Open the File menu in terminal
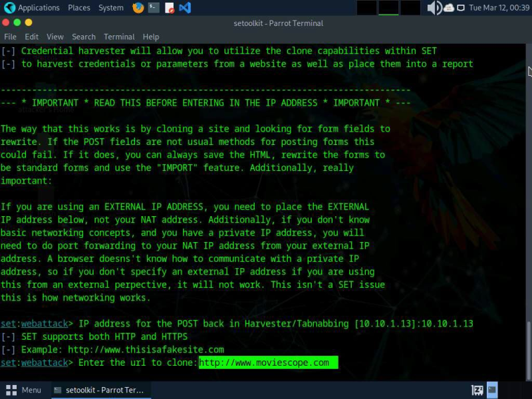 (10, 37)
